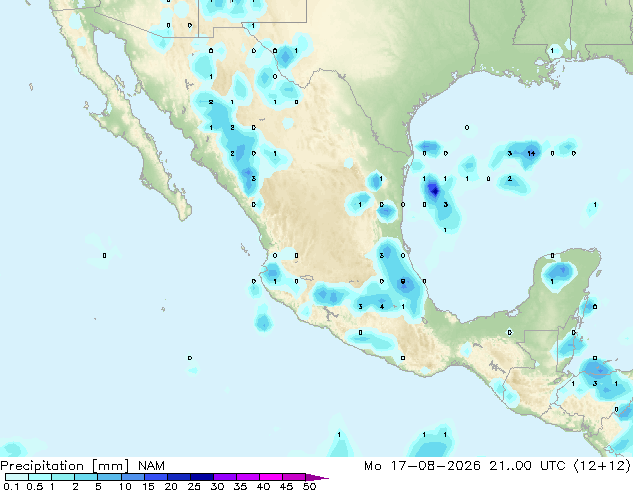
Task: Click the Mo 17-08-2026 date text
Action: pos(422,466)
